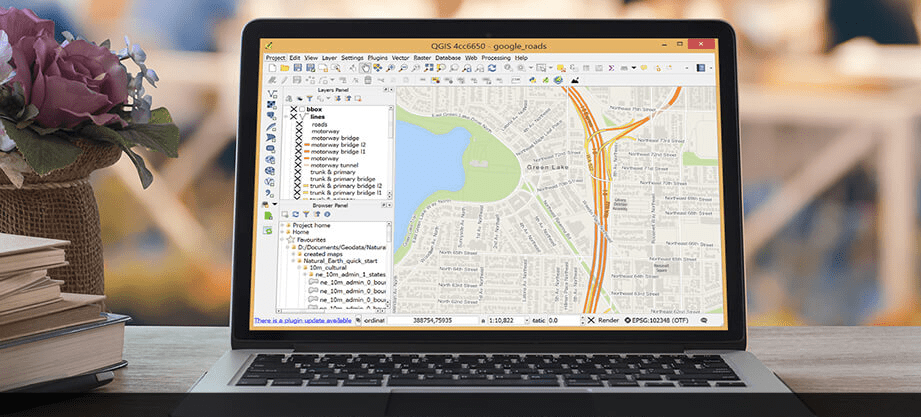
Task: Click the Python console icon
Action: pyautogui.click(x=533, y=80)
